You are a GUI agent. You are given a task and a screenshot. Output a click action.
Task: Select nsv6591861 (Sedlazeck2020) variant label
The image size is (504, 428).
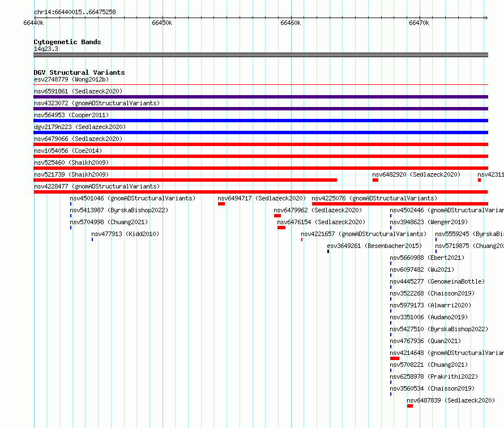78,91
